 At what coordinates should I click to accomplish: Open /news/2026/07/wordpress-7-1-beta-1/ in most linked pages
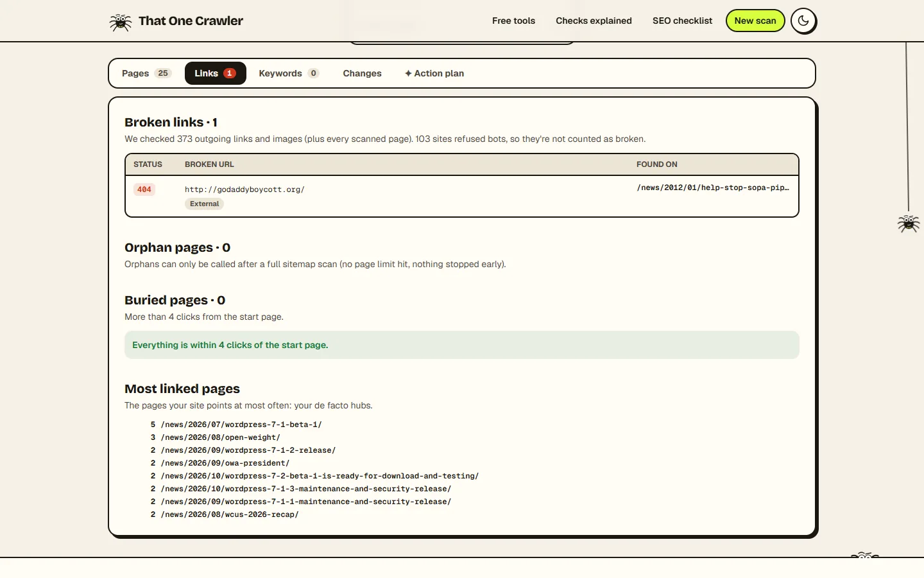tap(241, 425)
